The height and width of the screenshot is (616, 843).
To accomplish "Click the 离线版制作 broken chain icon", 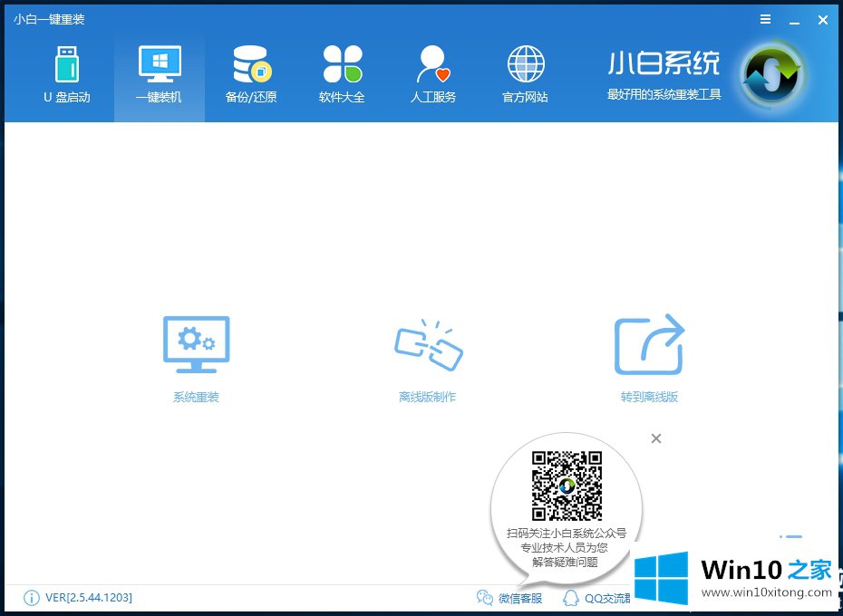I will [x=429, y=344].
